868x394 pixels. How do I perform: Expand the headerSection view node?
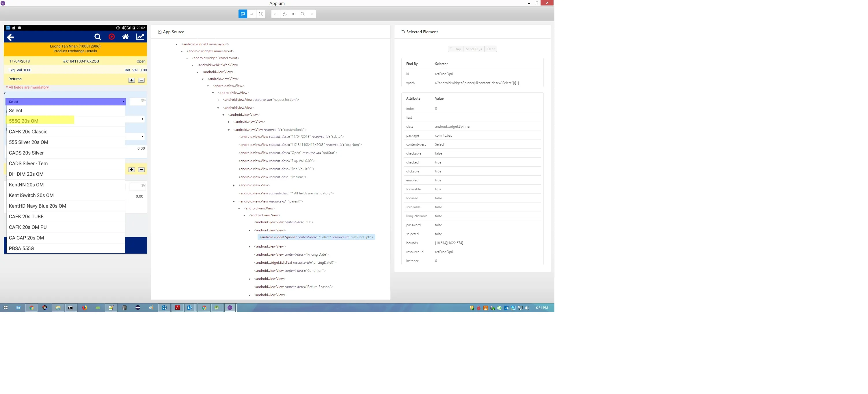(218, 100)
